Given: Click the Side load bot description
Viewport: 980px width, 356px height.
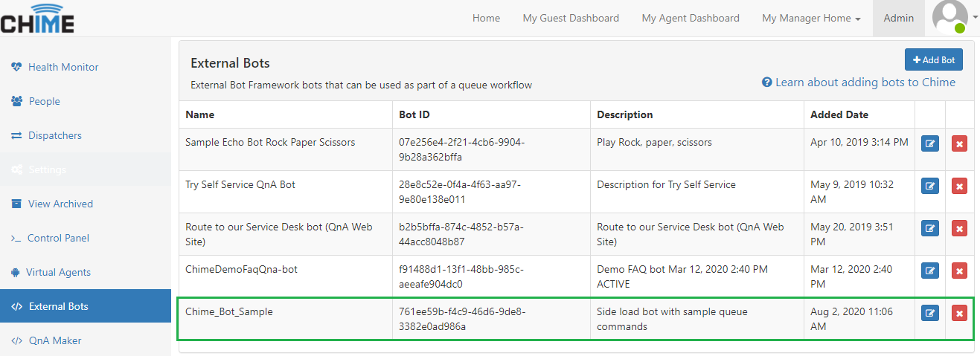Looking at the screenshot, I should pyautogui.click(x=672, y=319).
